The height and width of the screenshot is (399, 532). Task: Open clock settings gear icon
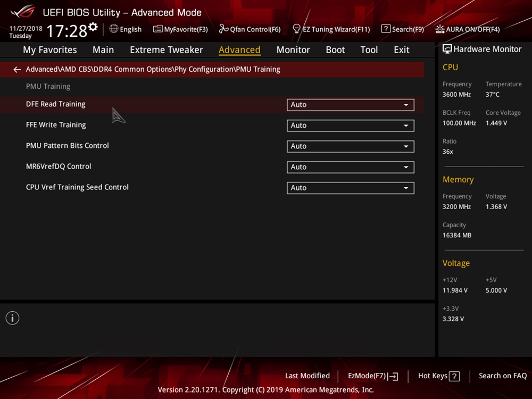pos(93,27)
